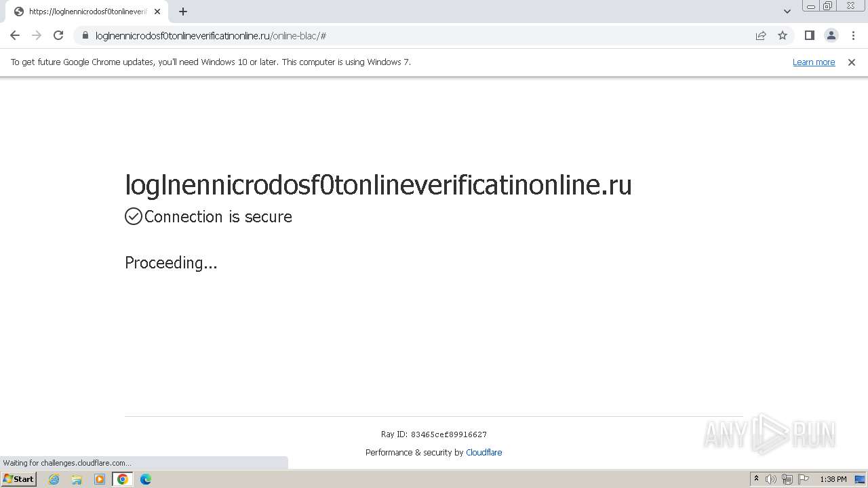
Task: Open the side panel icon
Action: tap(809, 35)
